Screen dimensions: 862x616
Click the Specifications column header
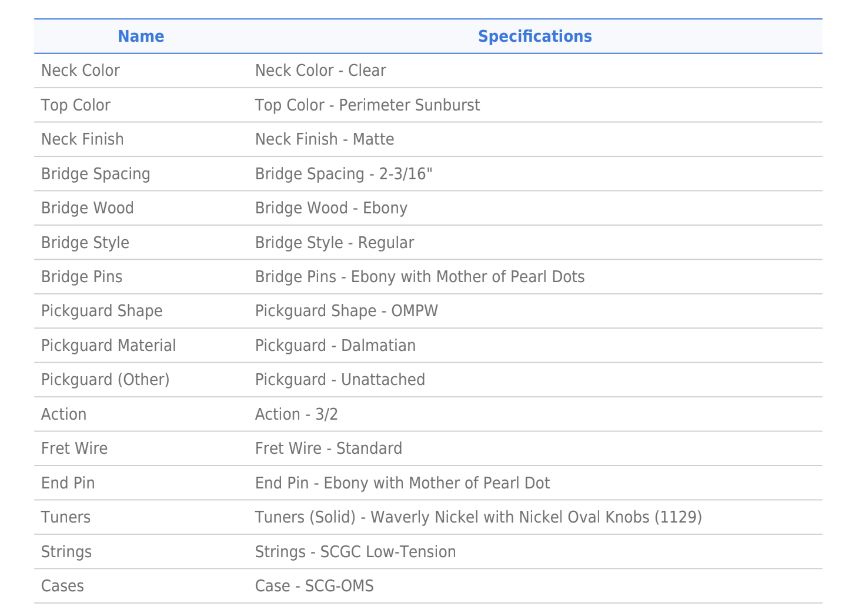pyautogui.click(x=534, y=36)
